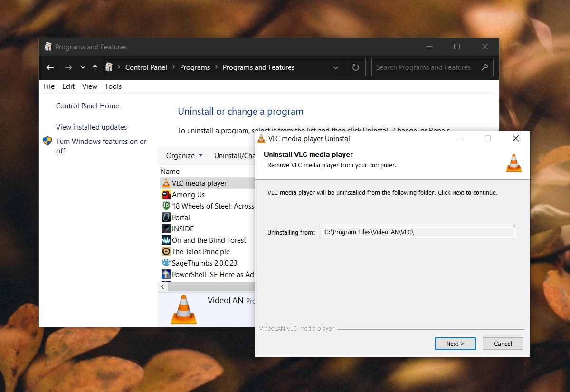Maximize the Programs and Features window
The image size is (570, 392).
pos(457,47)
